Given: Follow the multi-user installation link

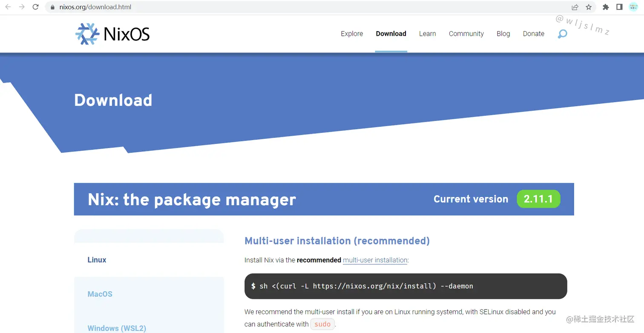Looking at the screenshot, I should (375, 260).
